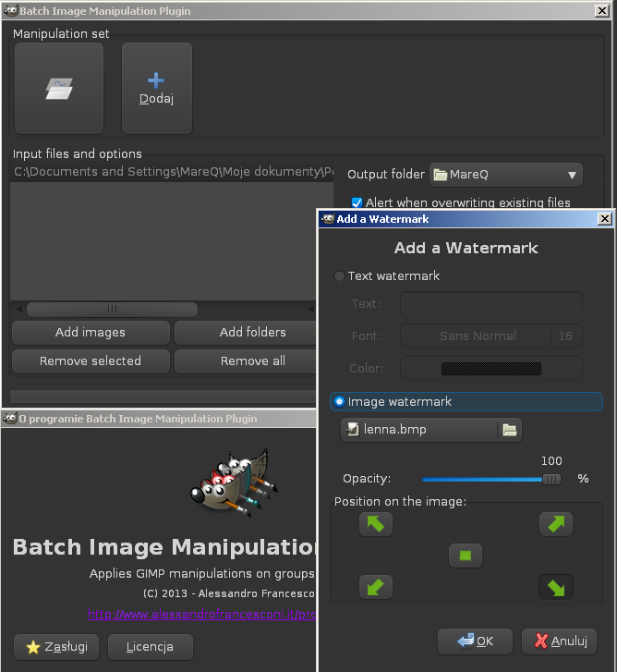Confirm watermark with OK button
Image resolution: width=617 pixels, height=672 pixels.
475,641
